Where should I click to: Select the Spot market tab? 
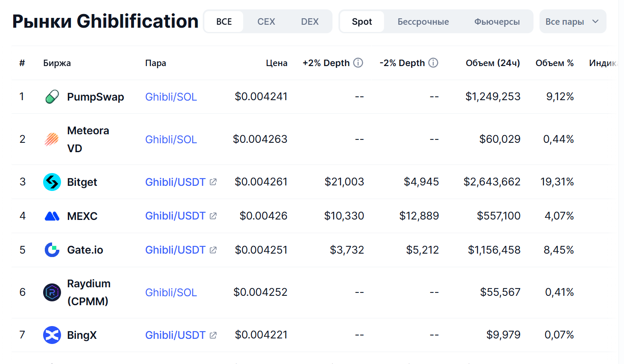362,22
